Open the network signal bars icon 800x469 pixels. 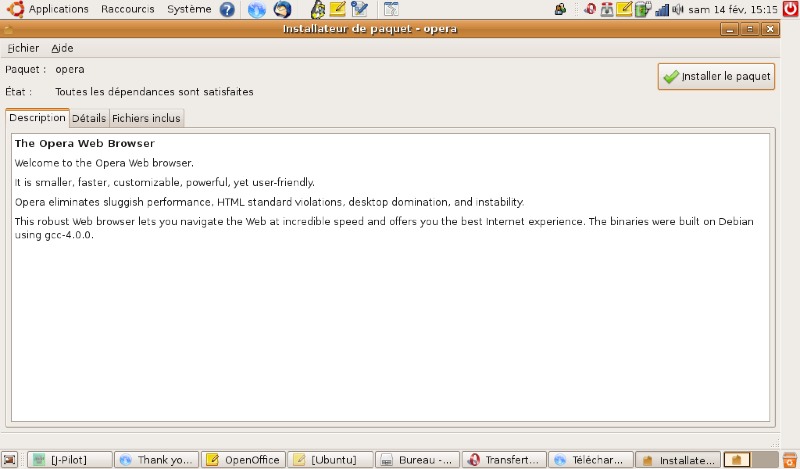pyautogui.click(x=661, y=10)
